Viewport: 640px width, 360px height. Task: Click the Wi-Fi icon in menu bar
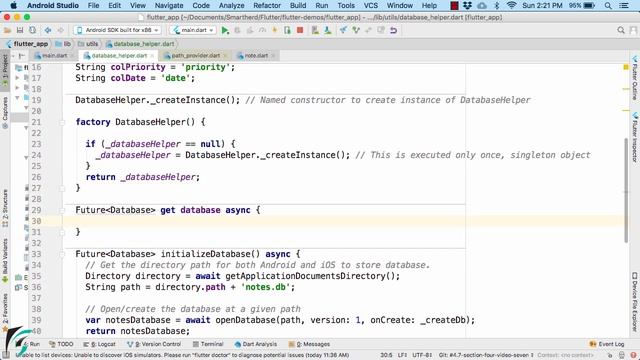(x=511, y=5)
